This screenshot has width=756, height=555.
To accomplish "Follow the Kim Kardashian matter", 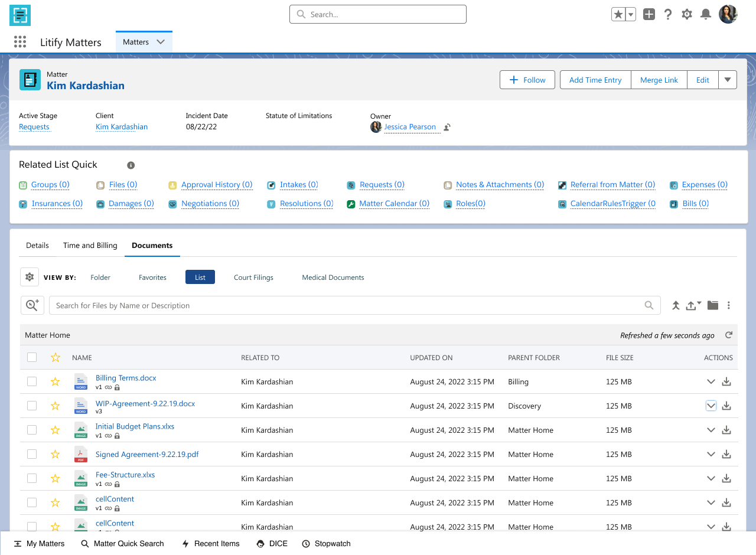I will point(527,80).
